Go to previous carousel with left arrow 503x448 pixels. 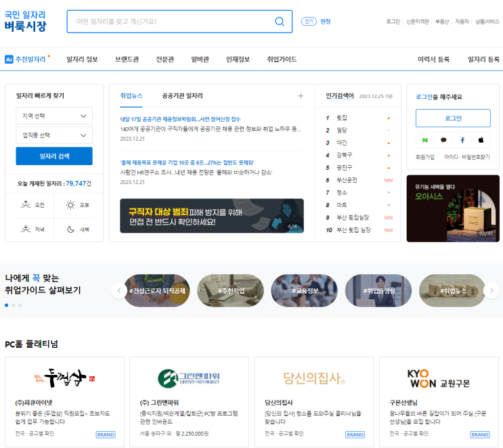[x=119, y=290]
